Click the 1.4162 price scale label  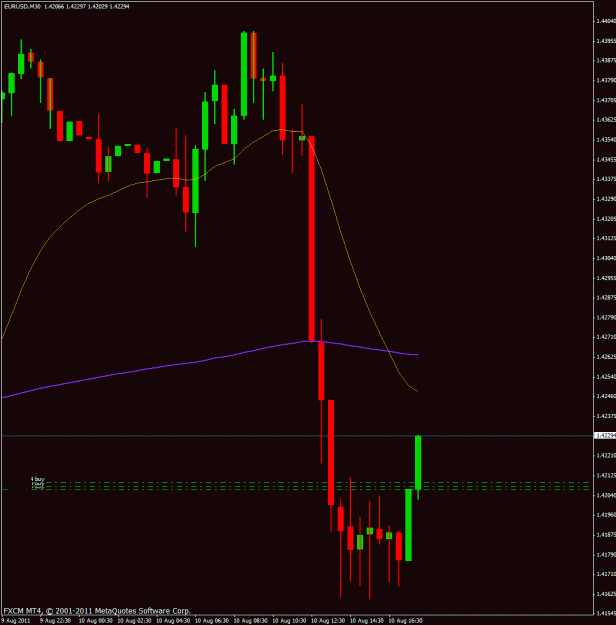[x=606, y=594]
